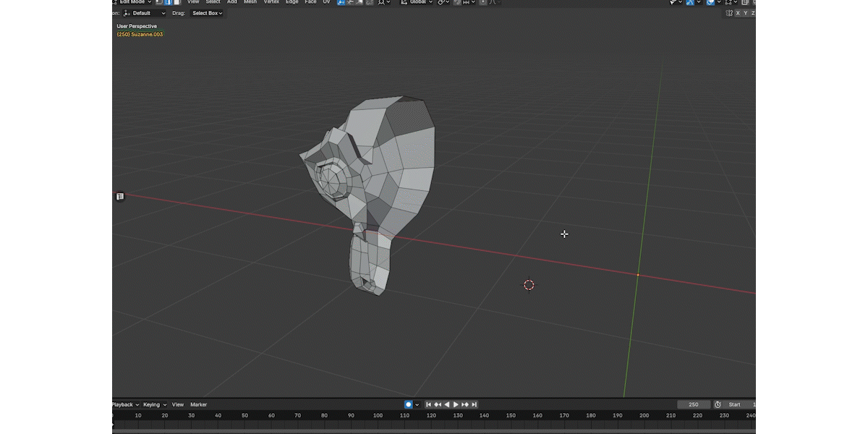Toggle auto keying record button
The image size is (868, 434).
pyautogui.click(x=409, y=404)
